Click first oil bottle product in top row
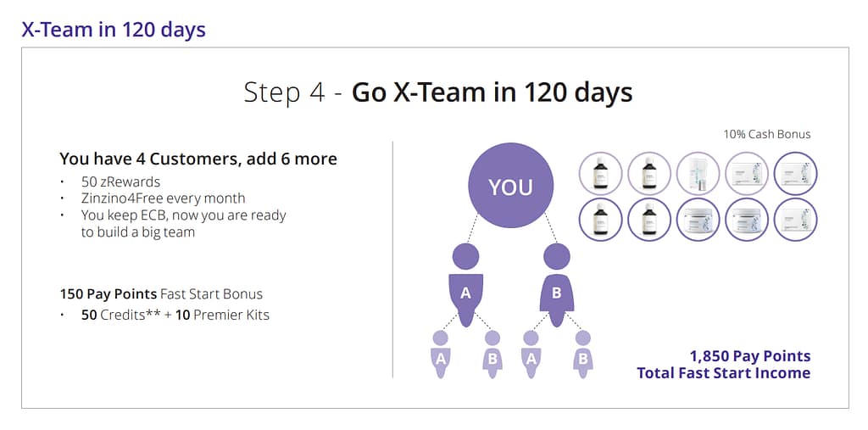 (601, 173)
